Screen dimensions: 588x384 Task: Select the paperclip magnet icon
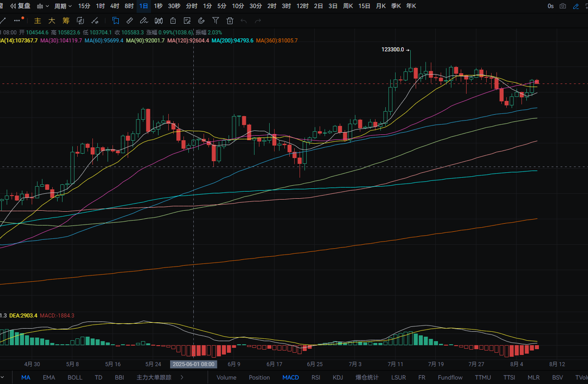(201, 21)
